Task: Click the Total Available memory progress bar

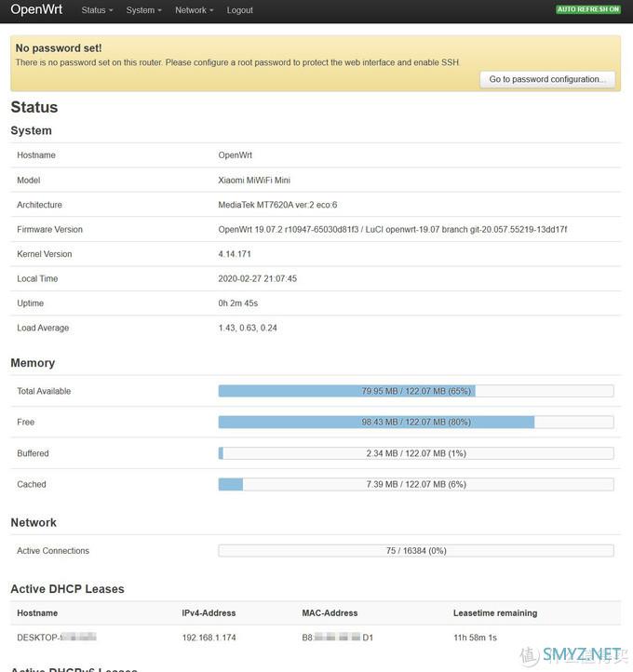Action: [416, 391]
